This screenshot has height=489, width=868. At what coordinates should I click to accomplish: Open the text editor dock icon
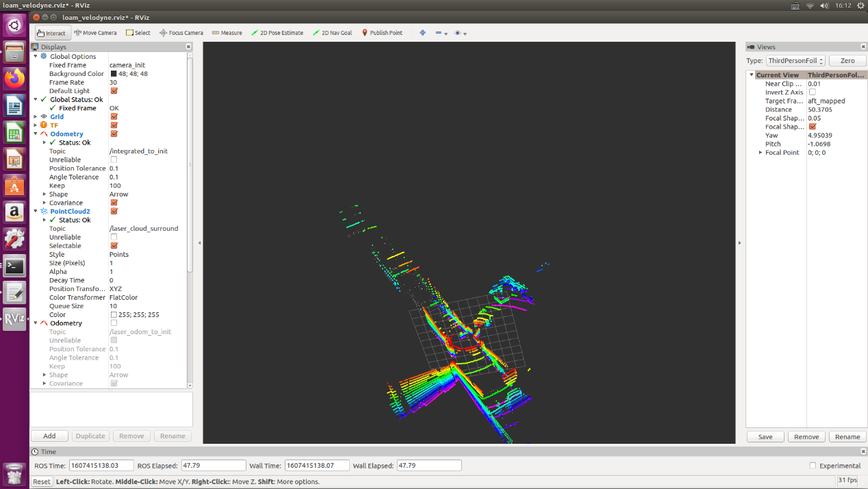coord(14,292)
